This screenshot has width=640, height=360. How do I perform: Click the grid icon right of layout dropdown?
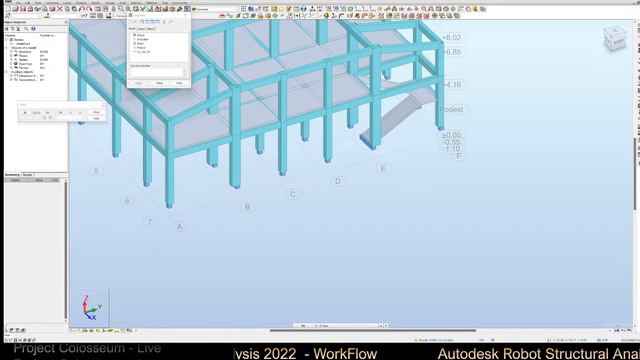tap(243, 9)
